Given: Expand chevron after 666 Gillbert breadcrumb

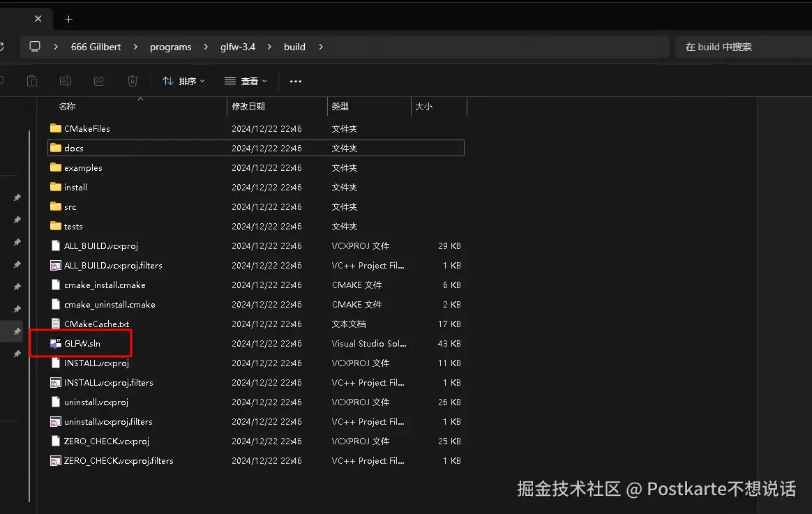Looking at the screenshot, I should tap(135, 47).
